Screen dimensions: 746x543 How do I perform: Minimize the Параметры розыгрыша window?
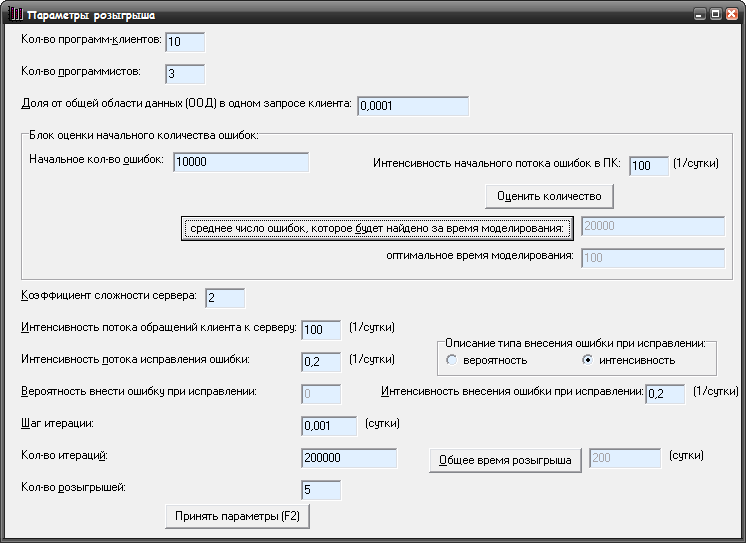coord(699,14)
